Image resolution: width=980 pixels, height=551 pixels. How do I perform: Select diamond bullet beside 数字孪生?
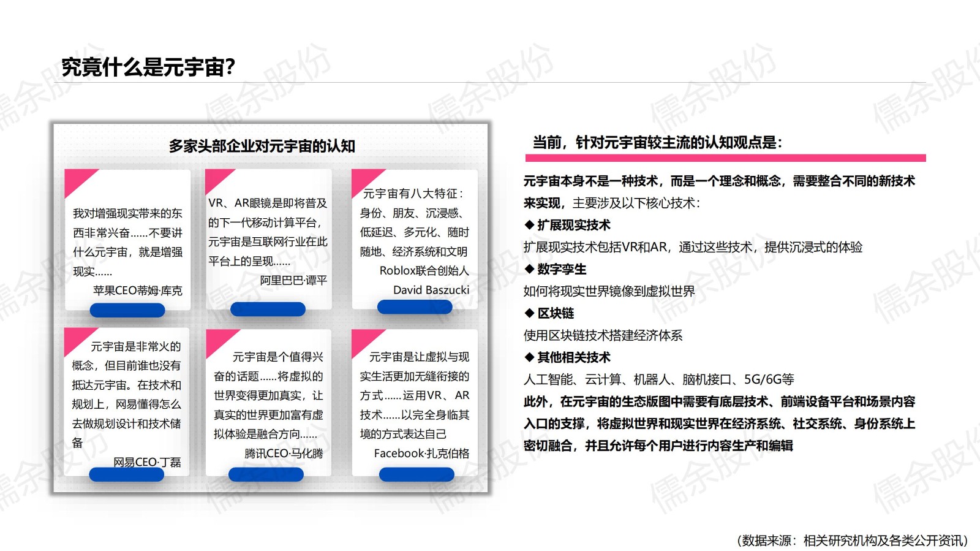(529, 269)
